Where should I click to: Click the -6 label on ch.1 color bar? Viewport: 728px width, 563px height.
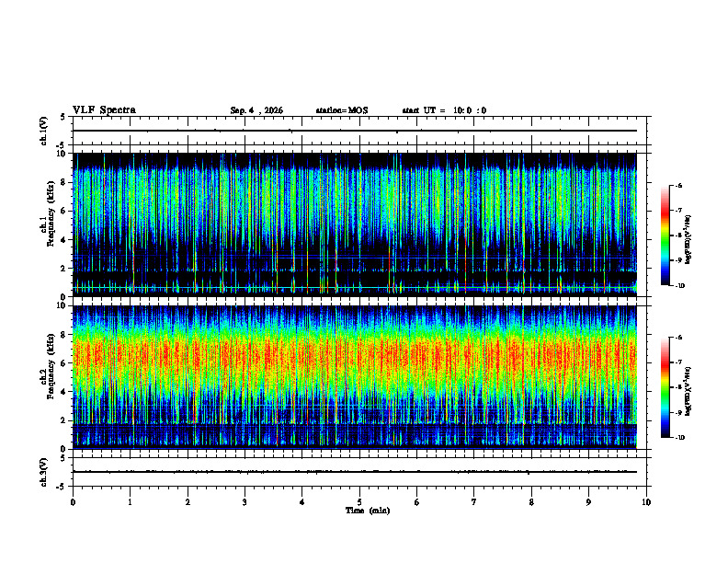[x=678, y=185]
